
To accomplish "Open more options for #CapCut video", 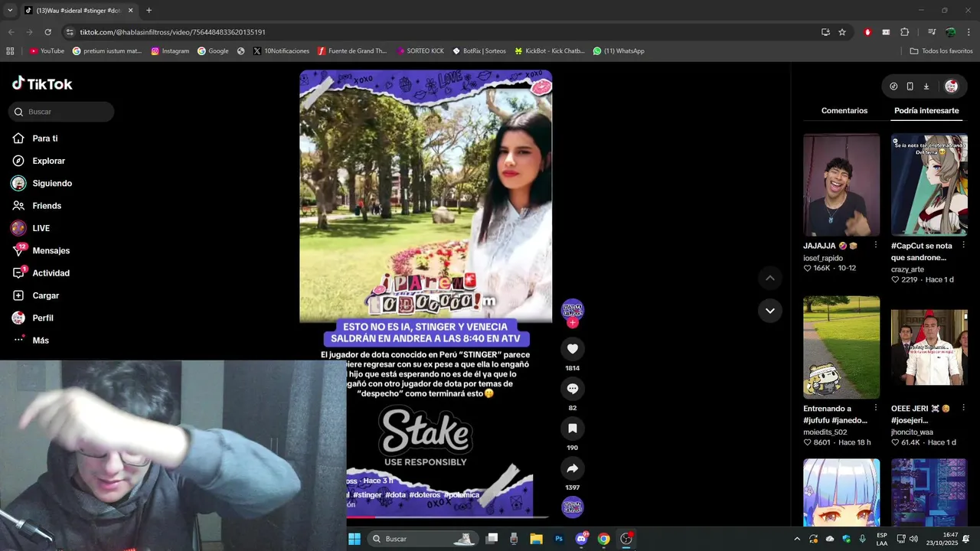I will tap(963, 246).
